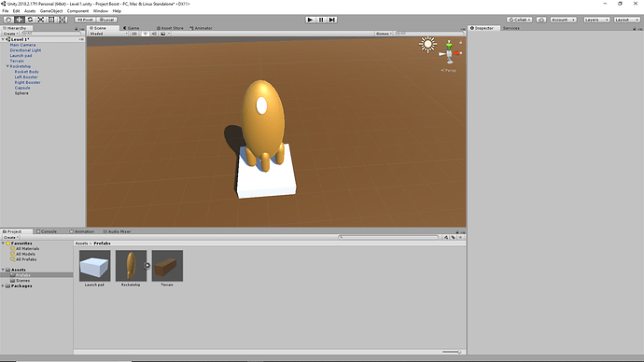Toggle the Pivot/Center handle position button
Viewport: 644px width, 362px height.
coord(86,20)
